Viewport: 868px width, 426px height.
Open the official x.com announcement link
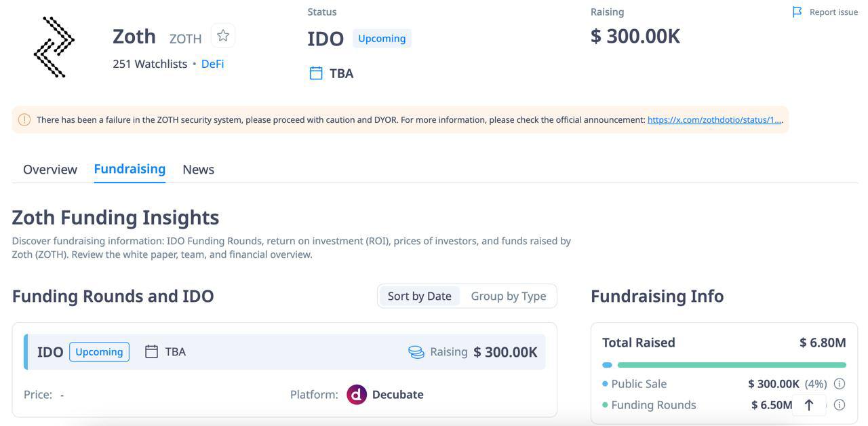715,120
